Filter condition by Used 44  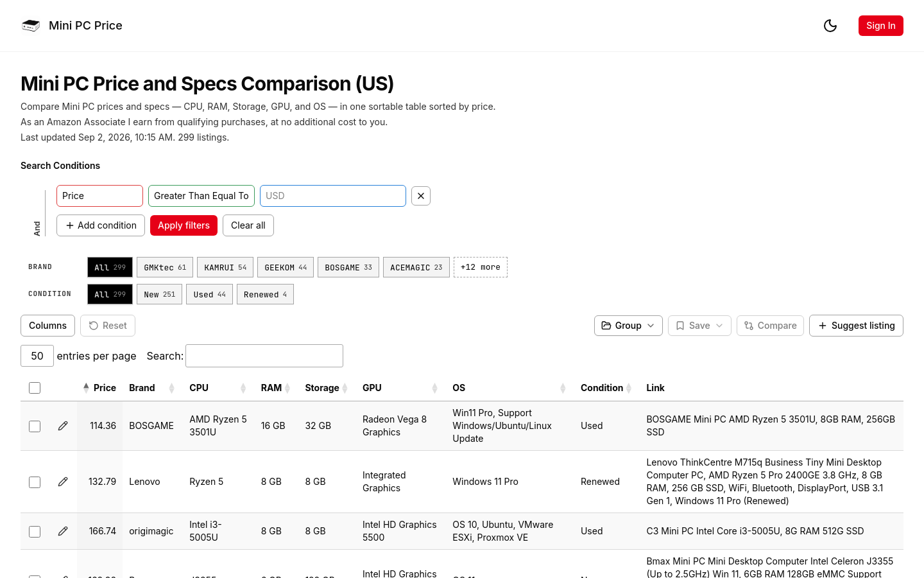[x=209, y=294]
